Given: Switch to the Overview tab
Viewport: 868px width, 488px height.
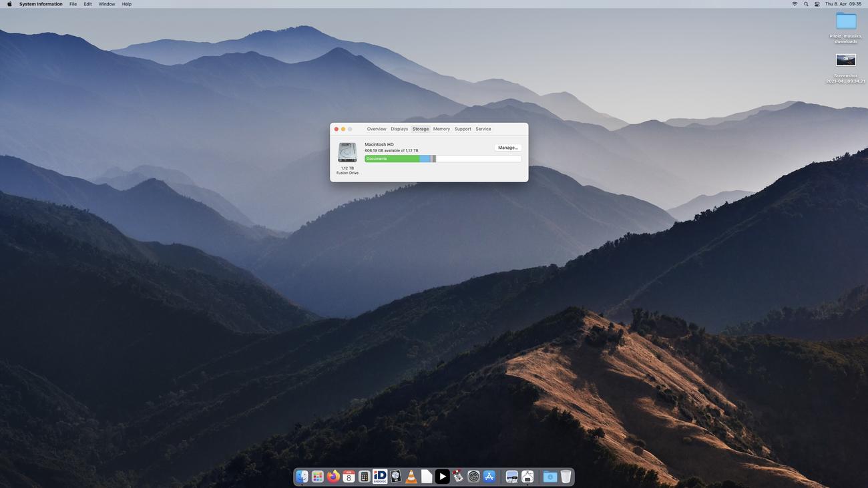Looking at the screenshot, I should (x=377, y=129).
